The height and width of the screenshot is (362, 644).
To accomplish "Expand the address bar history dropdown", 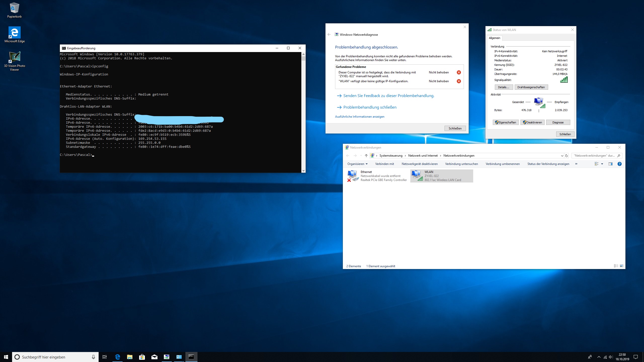I will pyautogui.click(x=562, y=156).
